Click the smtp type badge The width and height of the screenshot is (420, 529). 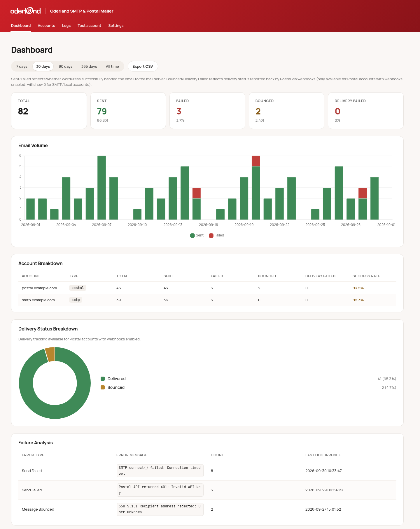coord(76,300)
